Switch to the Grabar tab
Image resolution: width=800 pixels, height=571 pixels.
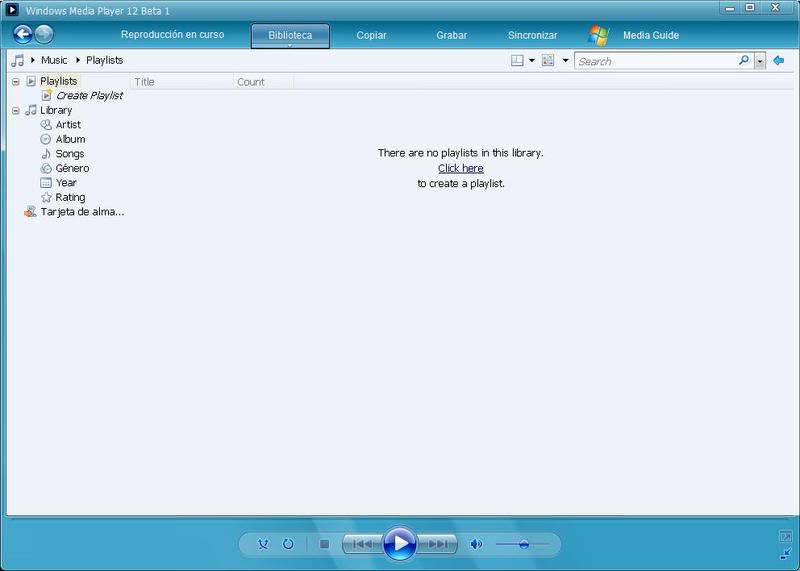coord(452,35)
